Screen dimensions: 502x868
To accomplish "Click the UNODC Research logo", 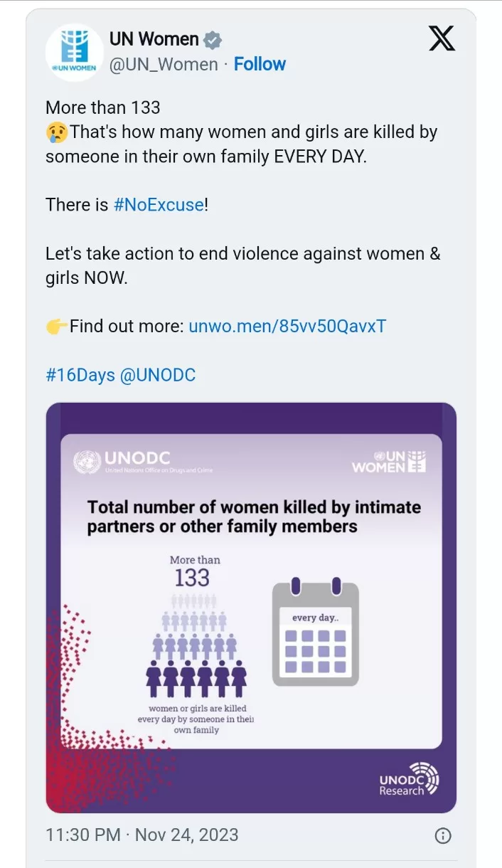I will [x=409, y=779].
